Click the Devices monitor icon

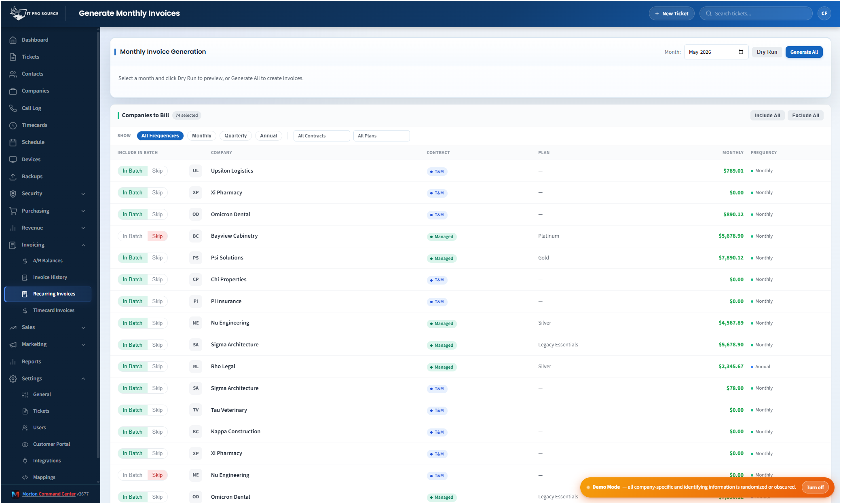(13, 160)
